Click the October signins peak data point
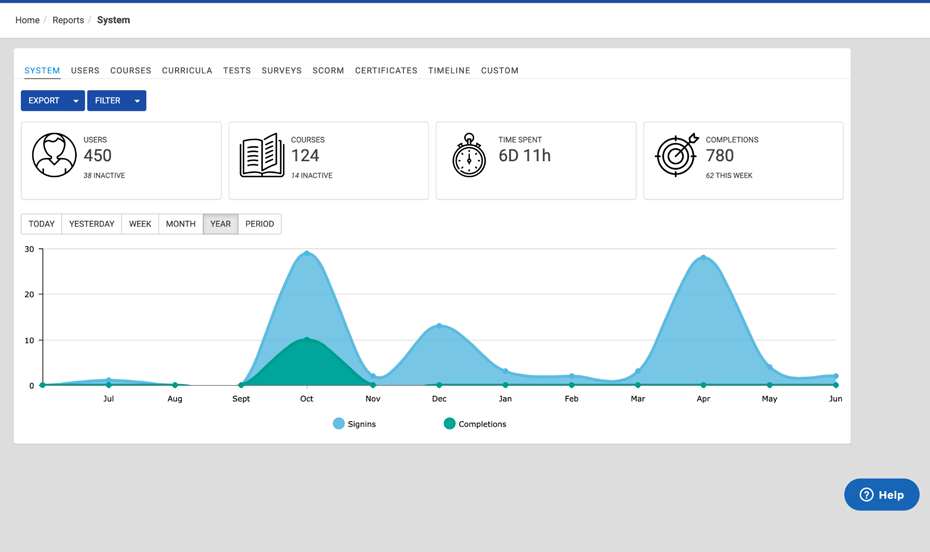 (307, 253)
